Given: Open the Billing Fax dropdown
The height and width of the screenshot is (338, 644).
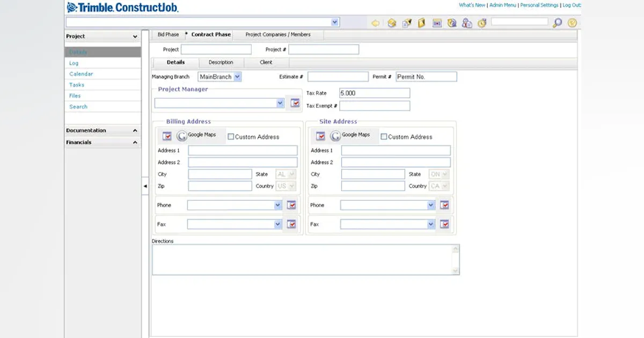Looking at the screenshot, I should (x=278, y=224).
